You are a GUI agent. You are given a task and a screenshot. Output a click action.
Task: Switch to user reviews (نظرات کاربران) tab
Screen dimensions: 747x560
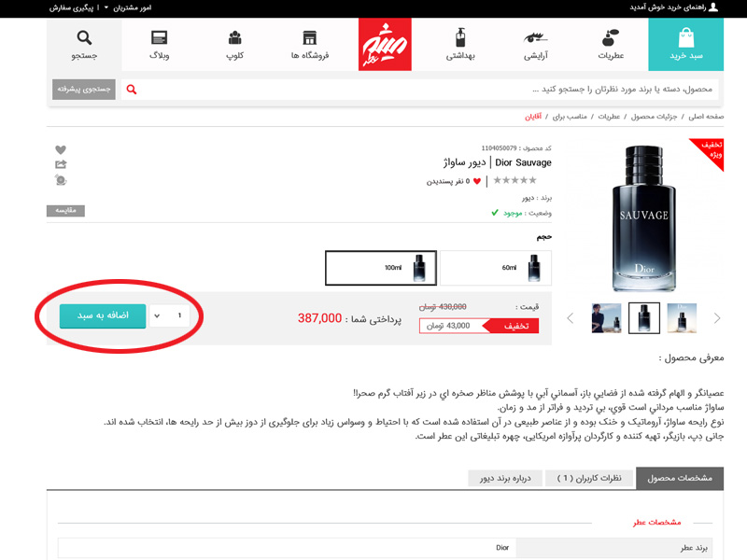pos(589,478)
